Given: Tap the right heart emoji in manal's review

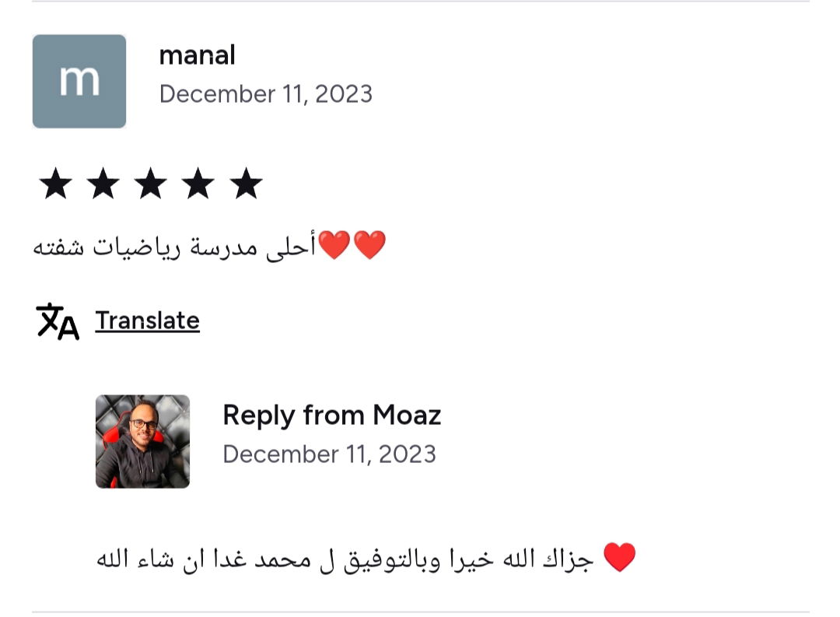Looking at the screenshot, I should (369, 246).
